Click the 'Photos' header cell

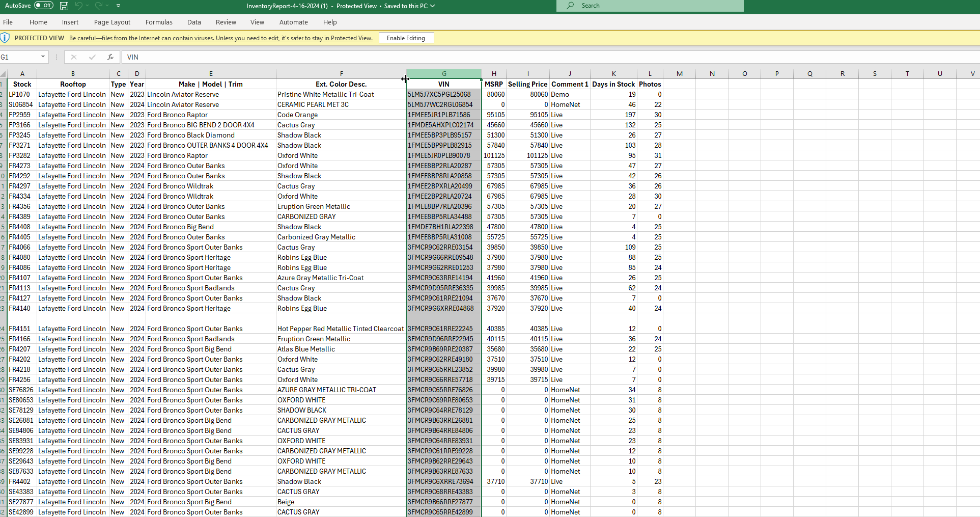coord(650,84)
